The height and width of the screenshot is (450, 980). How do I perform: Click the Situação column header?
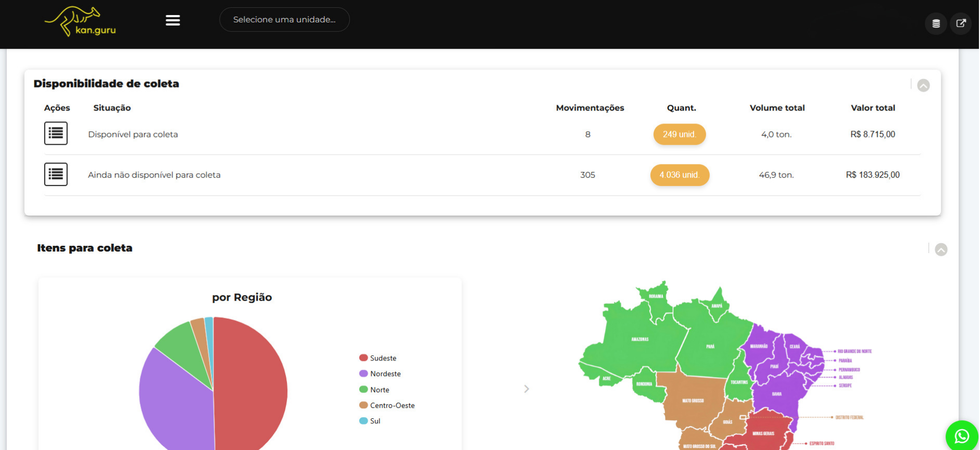coord(112,108)
